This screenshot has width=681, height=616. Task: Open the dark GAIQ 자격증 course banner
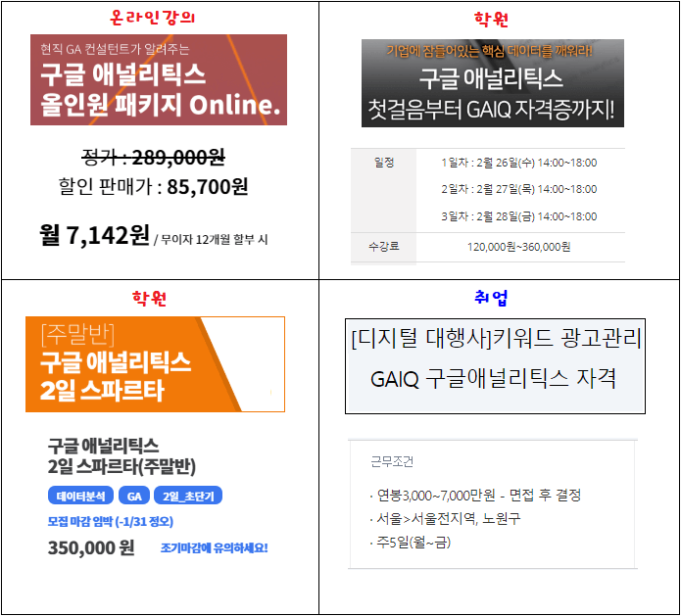point(493,83)
